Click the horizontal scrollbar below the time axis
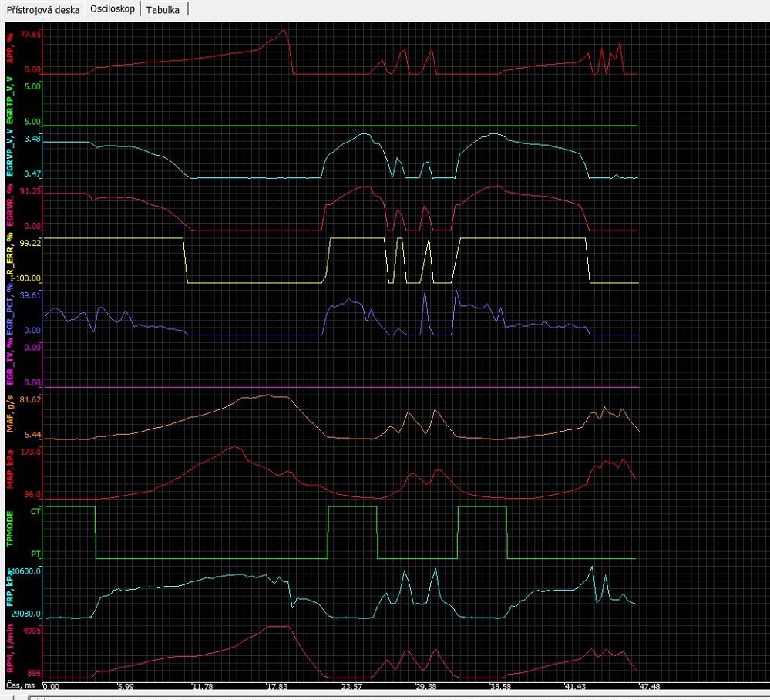The width and height of the screenshot is (770, 700). (x=385, y=696)
